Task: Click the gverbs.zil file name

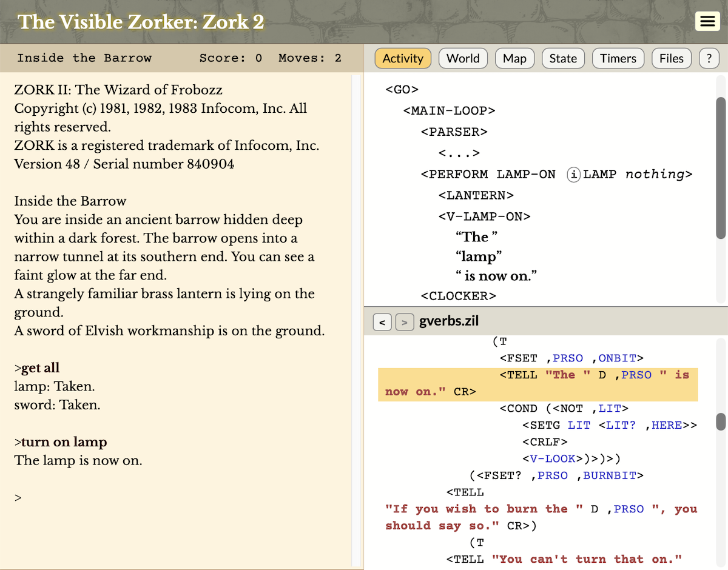Action: pyautogui.click(x=450, y=322)
